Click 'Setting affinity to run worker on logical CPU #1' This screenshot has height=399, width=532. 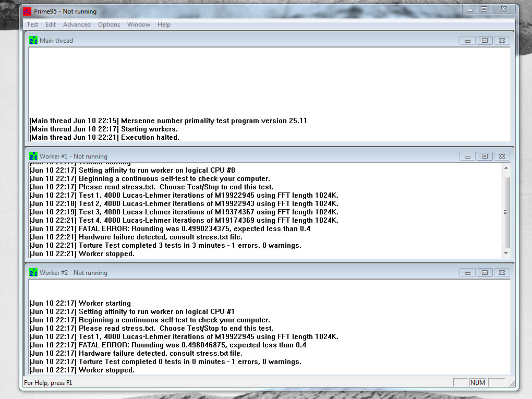(132, 312)
